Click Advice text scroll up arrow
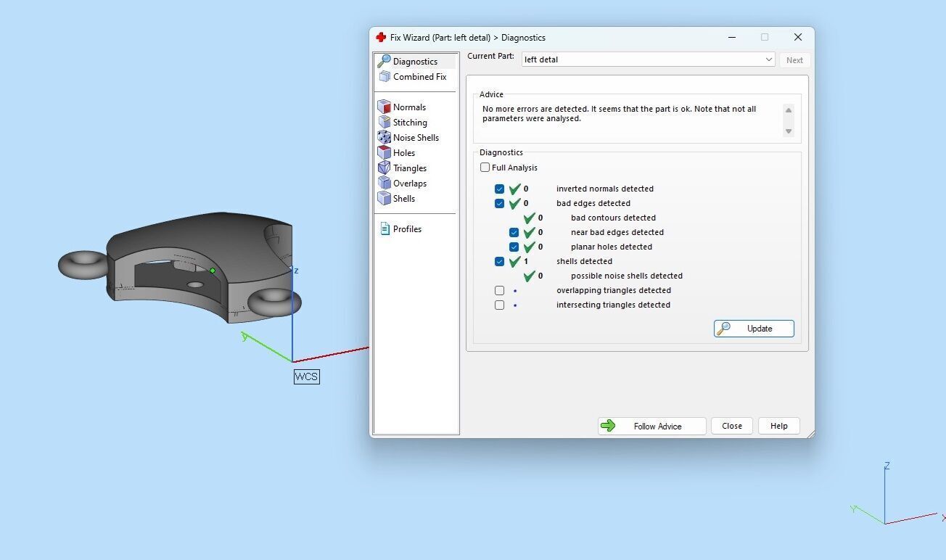The height and width of the screenshot is (560, 946). click(x=789, y=110)
